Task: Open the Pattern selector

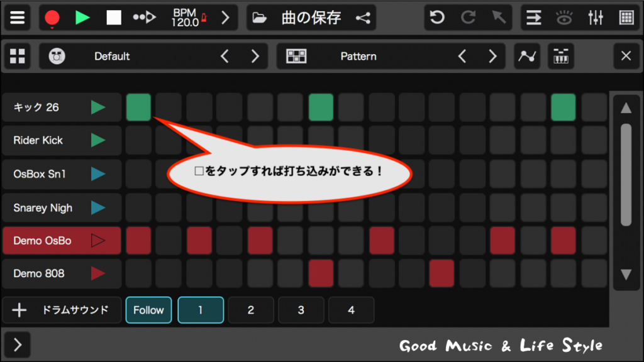Action: (x=358, y=56)
